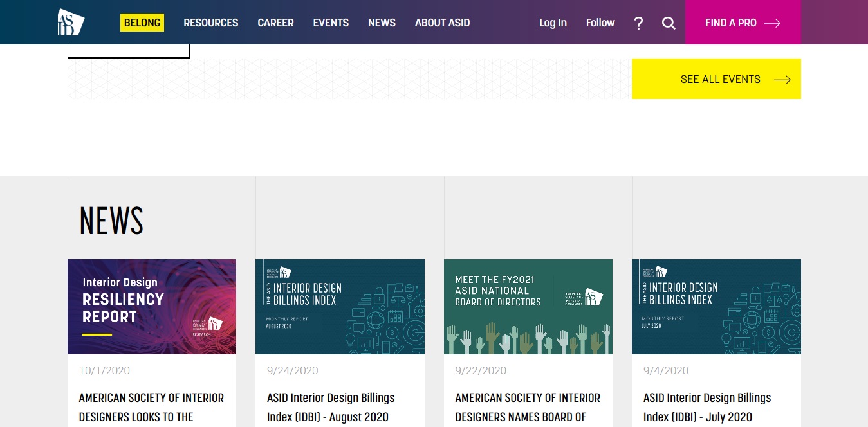Click the ASID logo in header
The width and height of the screenshot is (868, 427).
point(71,22)
